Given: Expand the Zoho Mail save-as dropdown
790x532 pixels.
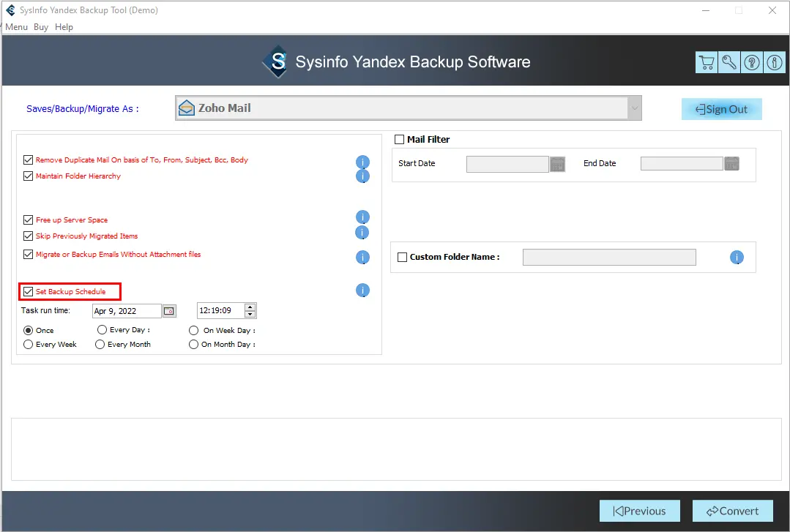Looking at the screenshot, I should 633,108.
